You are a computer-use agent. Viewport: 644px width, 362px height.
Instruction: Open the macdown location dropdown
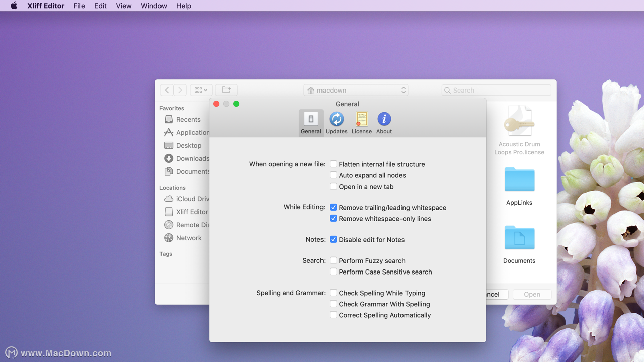point(356,90)
